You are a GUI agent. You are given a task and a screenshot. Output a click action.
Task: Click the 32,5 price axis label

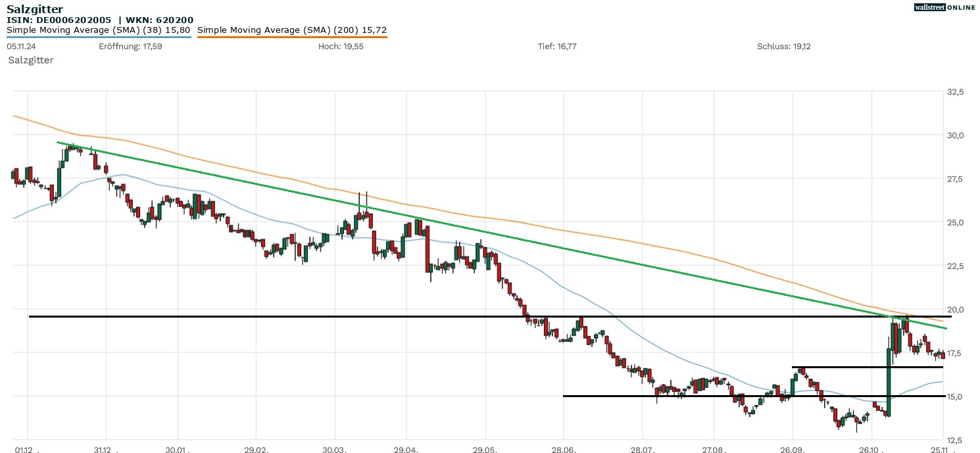coord(955,92)
